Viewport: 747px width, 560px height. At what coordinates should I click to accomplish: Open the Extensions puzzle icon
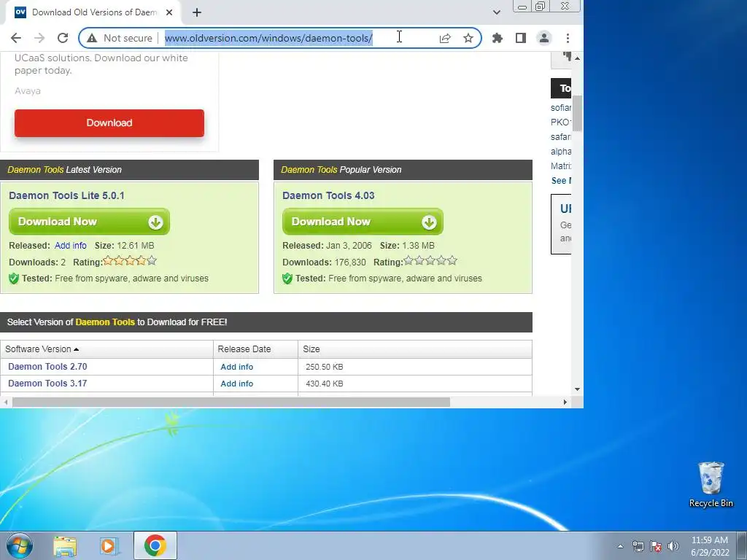tap(498, 38)
